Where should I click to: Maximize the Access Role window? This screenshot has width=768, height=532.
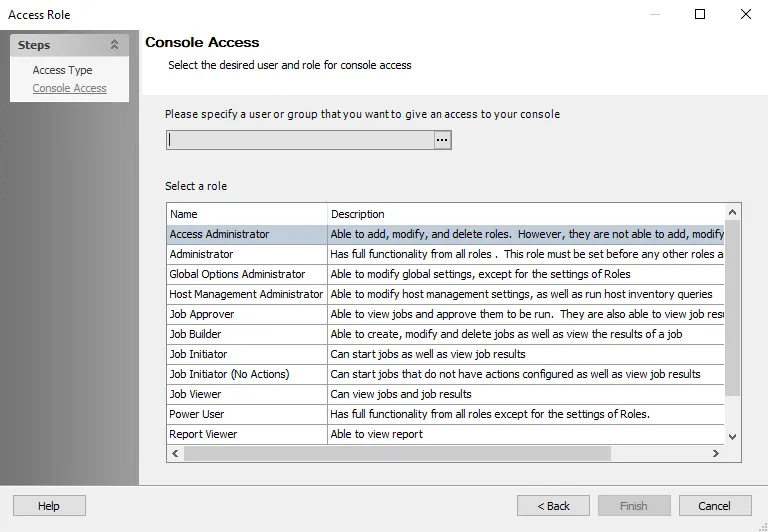click(x=700, y=14)
